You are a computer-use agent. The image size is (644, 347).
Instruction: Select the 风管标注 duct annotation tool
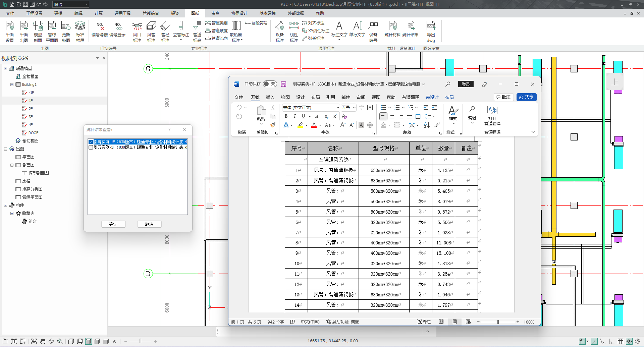pos(151,26)
